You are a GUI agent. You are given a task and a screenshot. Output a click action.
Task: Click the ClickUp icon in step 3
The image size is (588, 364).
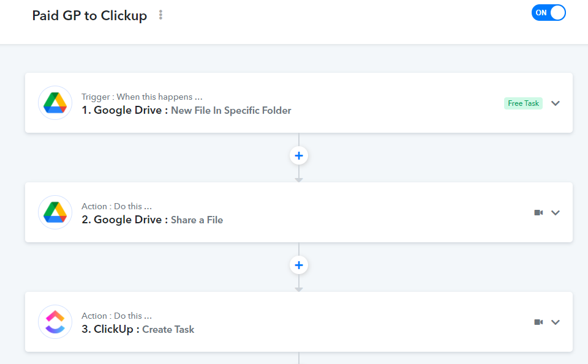(x=55, y=322)
